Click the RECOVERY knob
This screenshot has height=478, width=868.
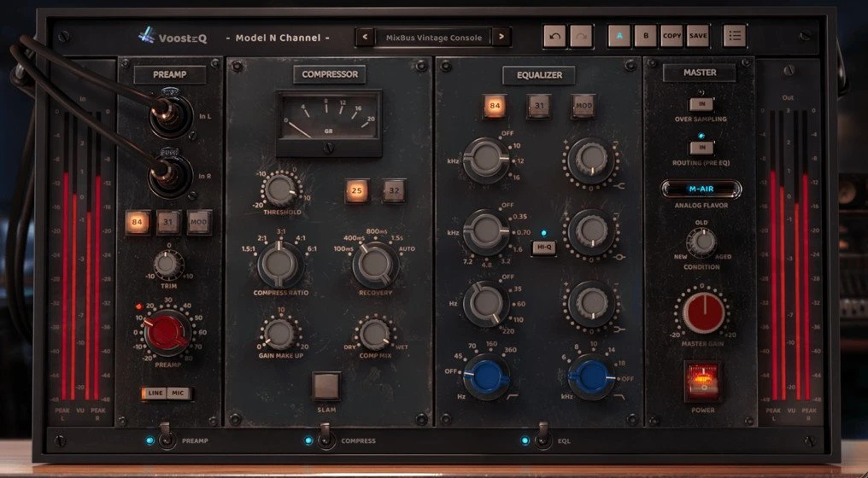tap(375, 265)
